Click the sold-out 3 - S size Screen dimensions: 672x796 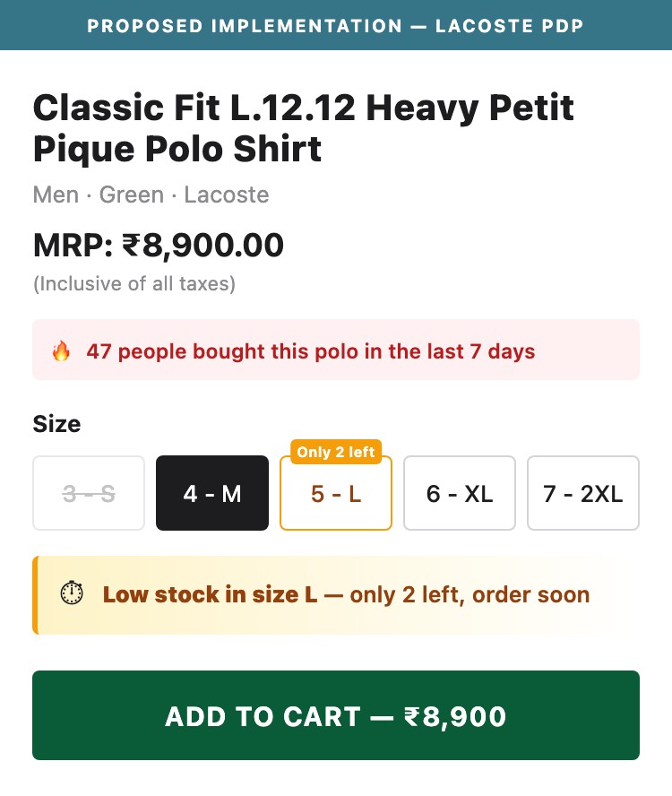[x=89, y=493]
